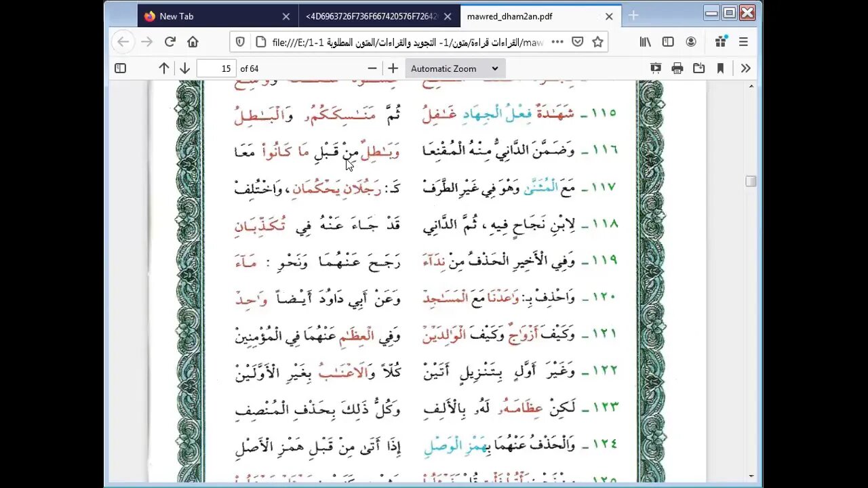
Task: Zoom in on the PDF
Action: click(393, 68)
